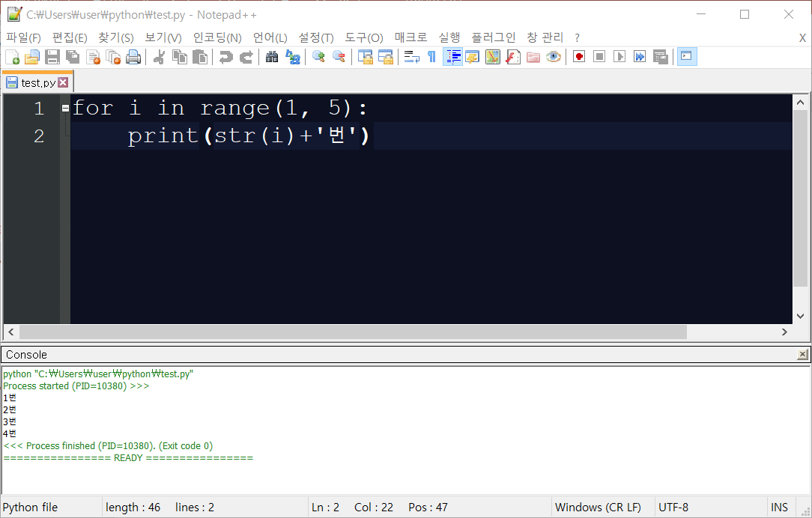The width and height of the screenshot is (812, 518).
Task: Open the 보기(V) menu
Action: 163,37
